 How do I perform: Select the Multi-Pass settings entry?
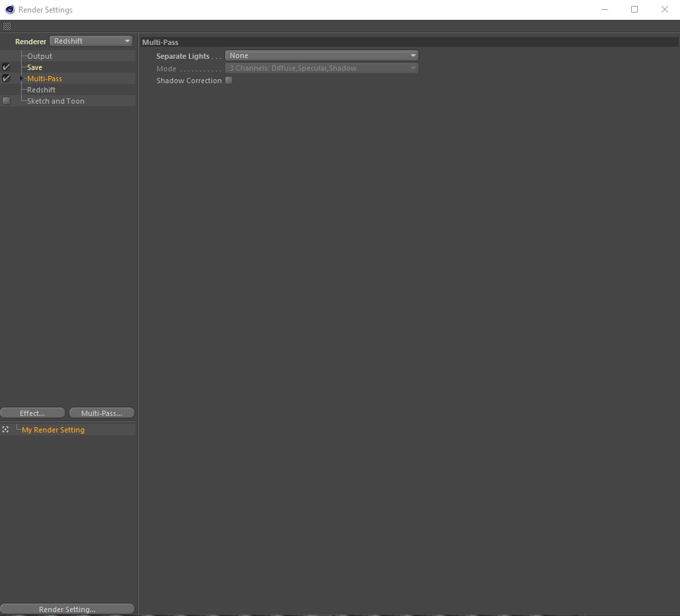tap(45, 79)
